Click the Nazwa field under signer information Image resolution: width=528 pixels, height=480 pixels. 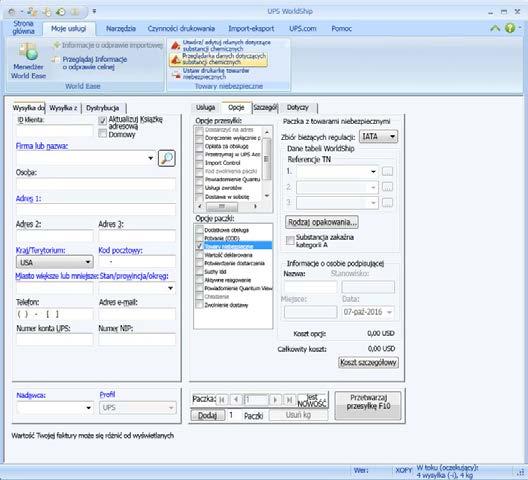click(310, 287)
